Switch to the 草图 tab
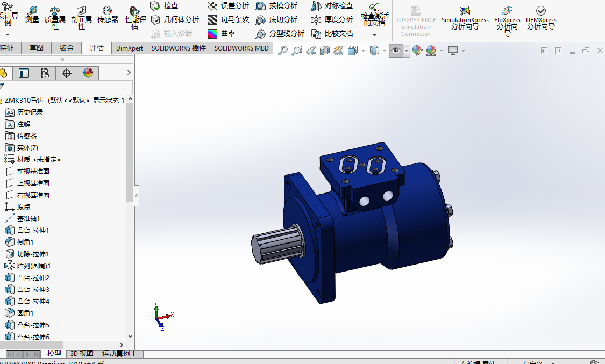Screen dimensions: 605x364 coord(36,48)
